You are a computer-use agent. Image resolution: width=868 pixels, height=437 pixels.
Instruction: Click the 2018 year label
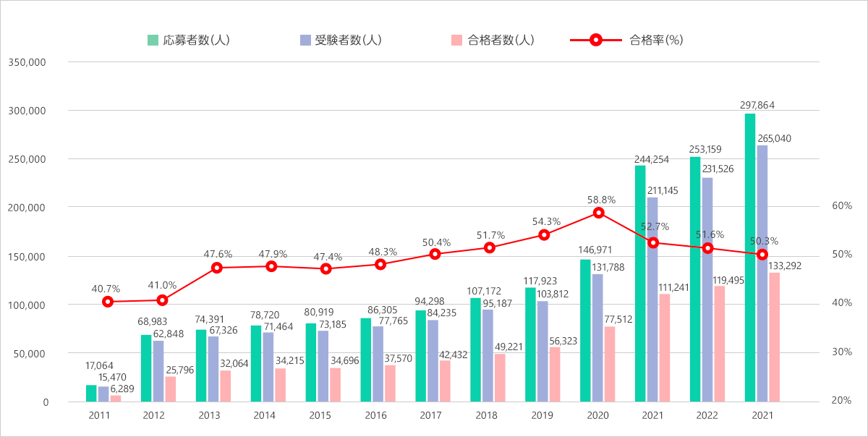coord(486,416)
